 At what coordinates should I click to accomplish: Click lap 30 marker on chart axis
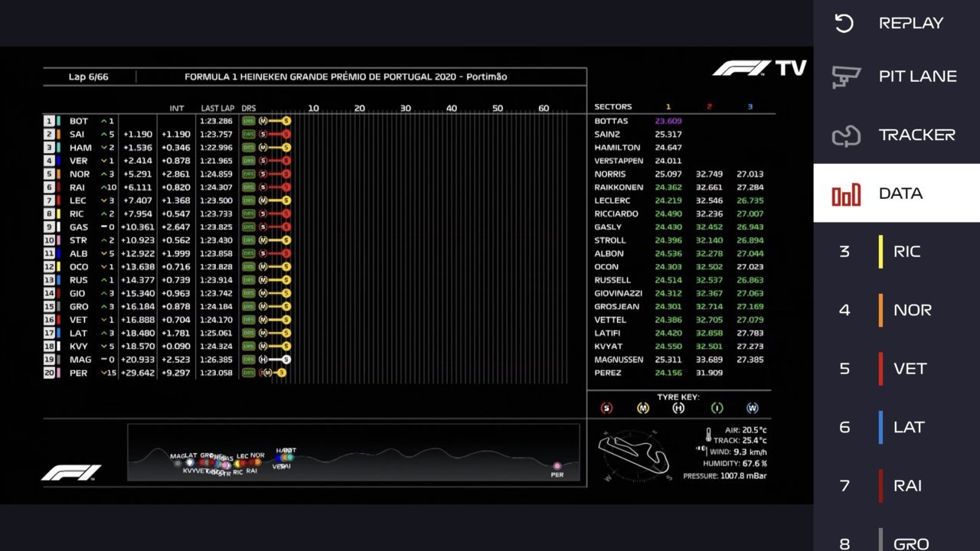406,109
